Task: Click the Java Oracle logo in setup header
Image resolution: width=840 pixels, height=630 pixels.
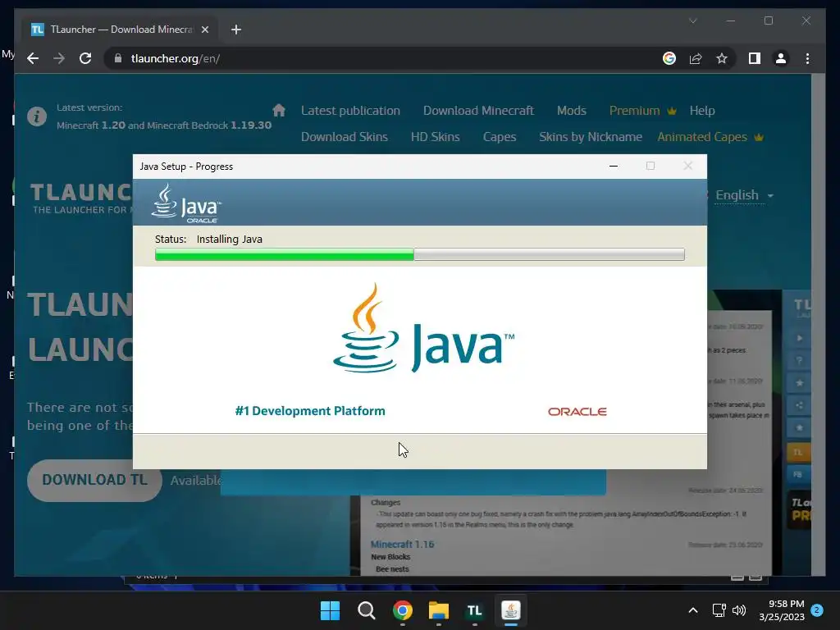Action: (186, 203)
